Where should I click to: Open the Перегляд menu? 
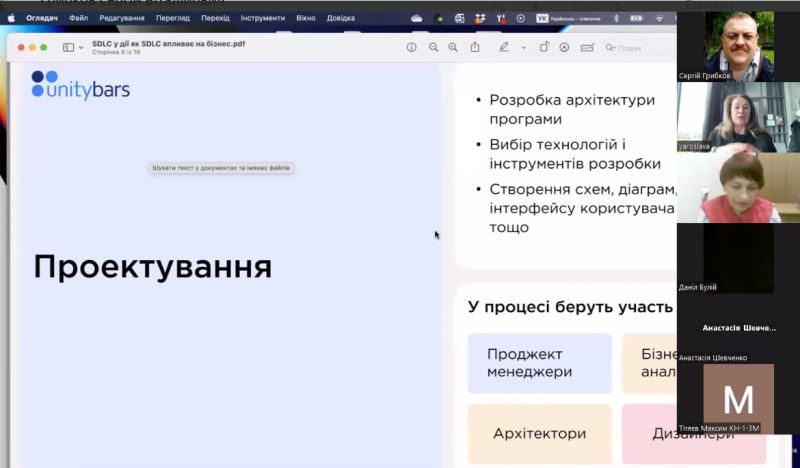(173, 18)
